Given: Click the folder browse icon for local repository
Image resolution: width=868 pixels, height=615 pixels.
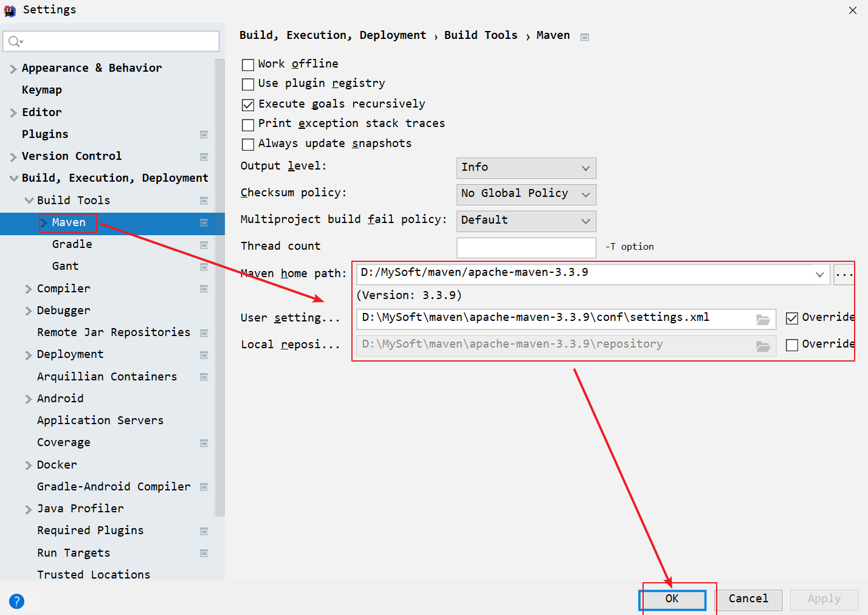Looking at the screenshot, I should click(x=763, y=346).
